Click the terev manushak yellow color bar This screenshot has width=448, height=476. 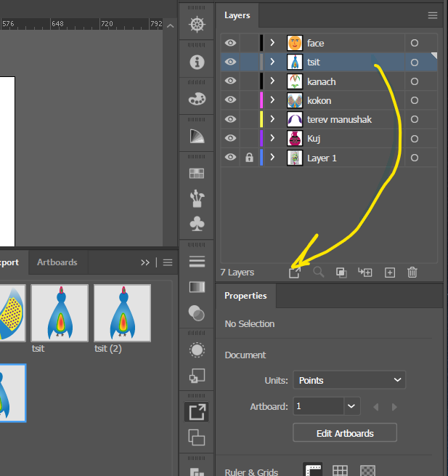pyautogui.click(x=261, y=119)
